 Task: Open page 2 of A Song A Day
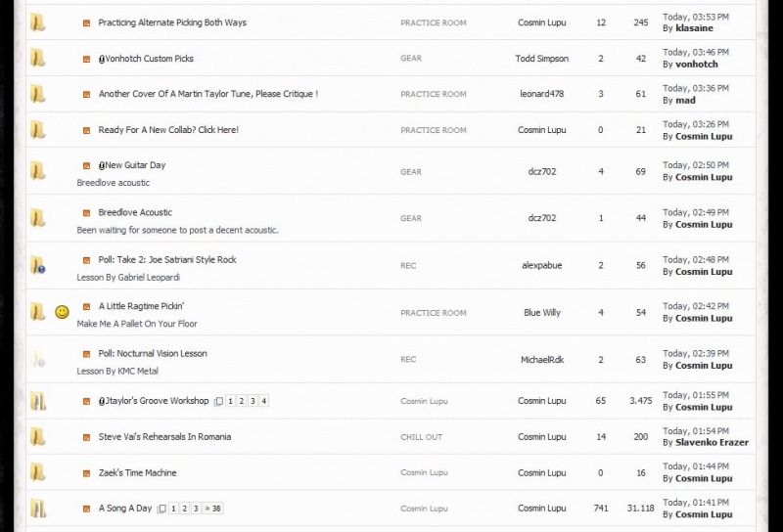coord(184,509)
